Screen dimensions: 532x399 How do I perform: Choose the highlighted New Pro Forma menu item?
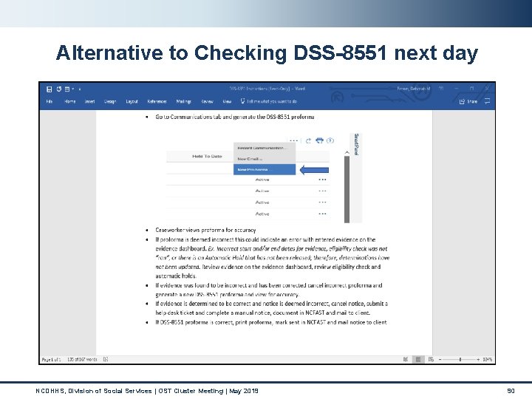(265, 169)
